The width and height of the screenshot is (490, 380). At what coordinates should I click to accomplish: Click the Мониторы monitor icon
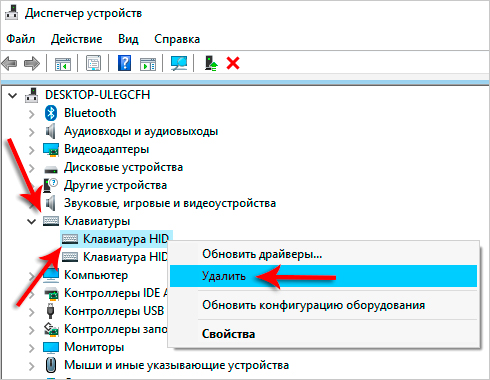click(51, 347)
